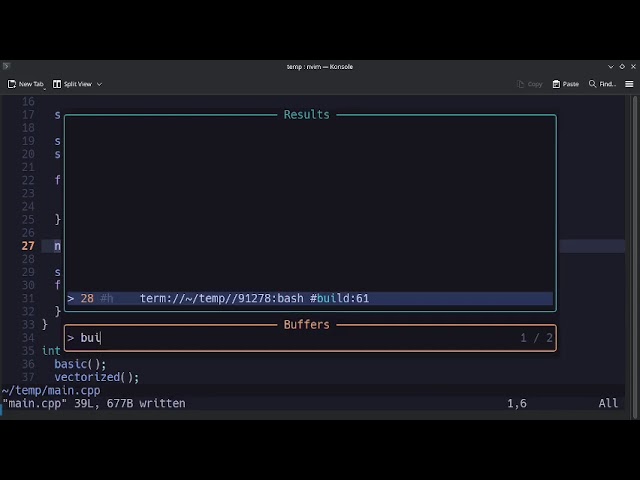Click the "main.cpp" 39L written message
The image size is (640, 480).
(94, 404)
